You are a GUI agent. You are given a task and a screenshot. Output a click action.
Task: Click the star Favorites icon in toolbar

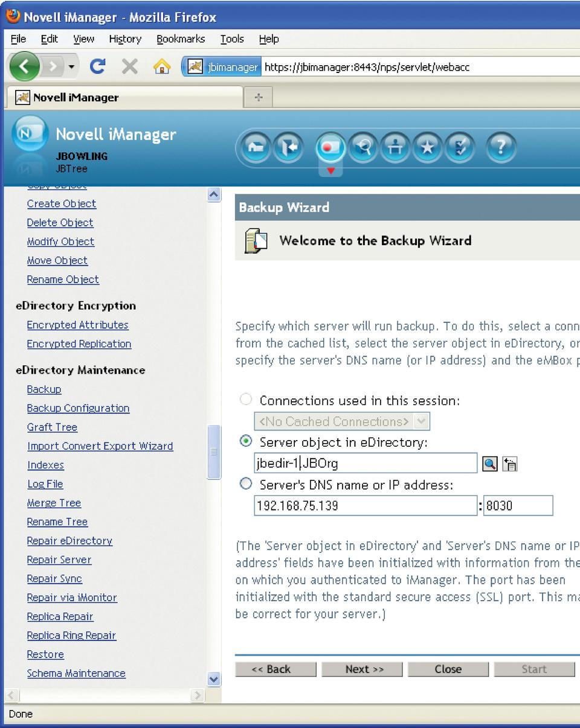pyautogui.click(x=428, y=148)
